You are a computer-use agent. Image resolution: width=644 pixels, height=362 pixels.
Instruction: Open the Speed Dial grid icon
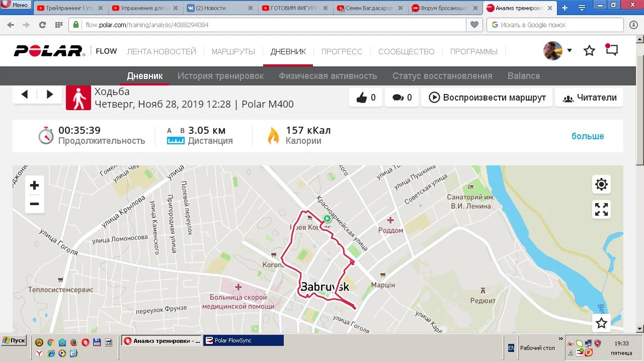(x=58, y=25)
